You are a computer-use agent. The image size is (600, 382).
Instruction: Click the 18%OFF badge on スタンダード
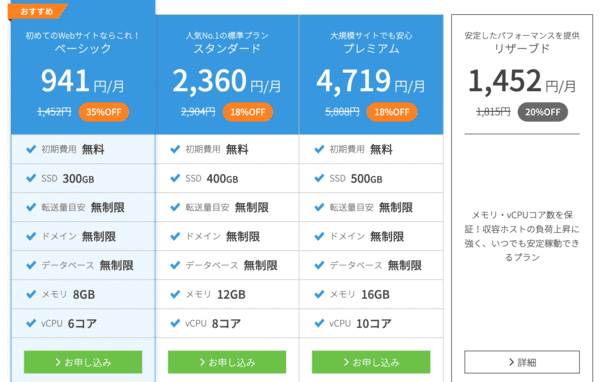pyautogui.click(x=248, y=112)
